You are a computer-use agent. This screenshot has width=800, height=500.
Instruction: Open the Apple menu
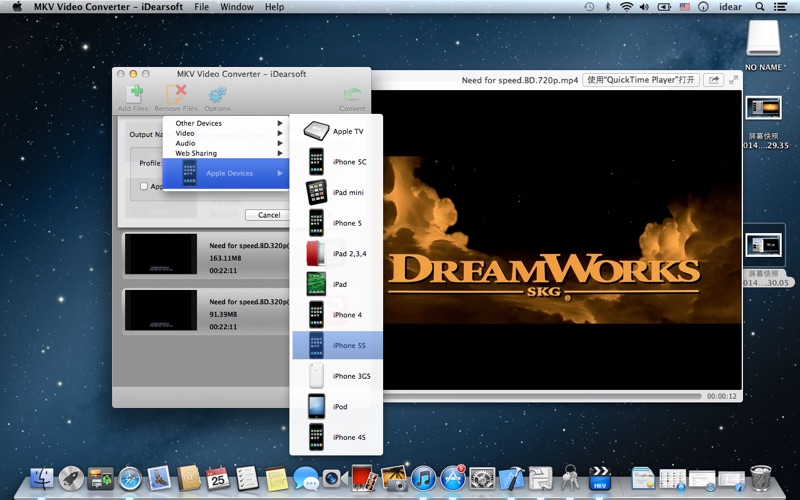(17, 7)
